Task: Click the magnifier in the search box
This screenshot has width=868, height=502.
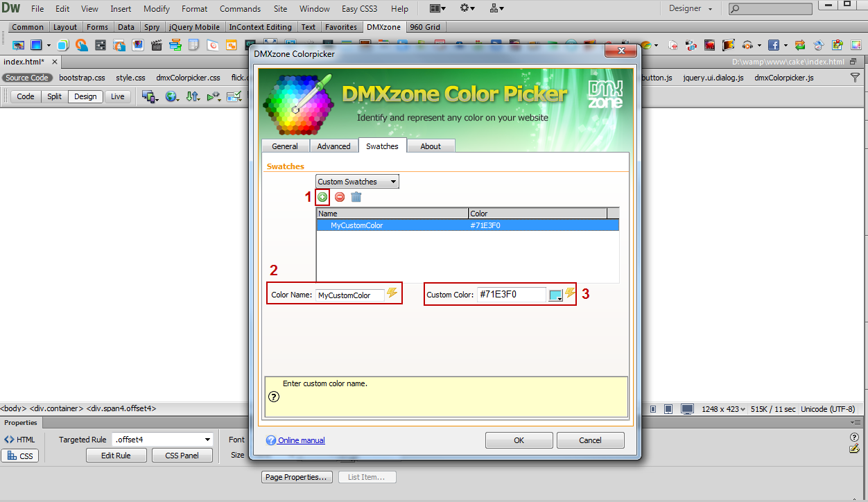Action: (x=736, y=9)
